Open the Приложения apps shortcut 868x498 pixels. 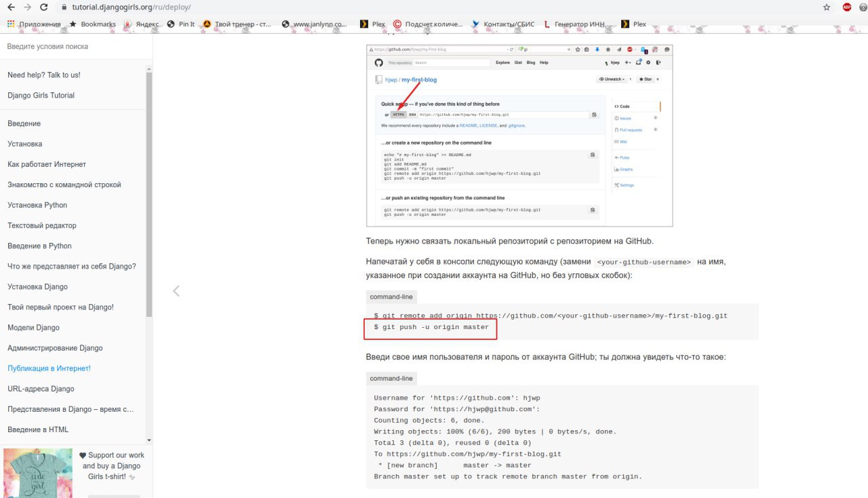[x=34, y=24]
